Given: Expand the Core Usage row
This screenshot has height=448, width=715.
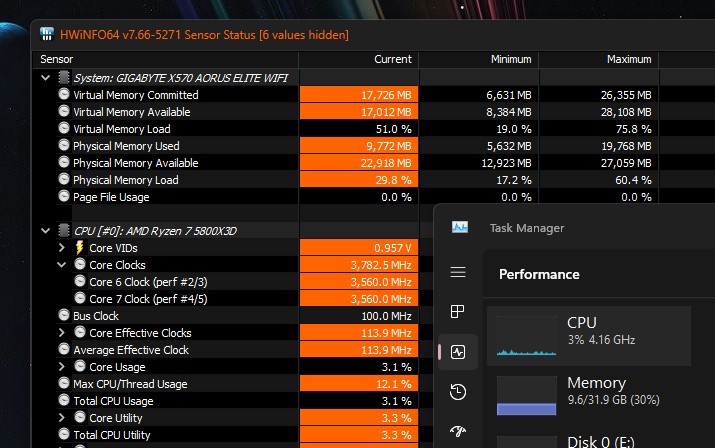Looking at the screenshot, I should pos(62,367).
